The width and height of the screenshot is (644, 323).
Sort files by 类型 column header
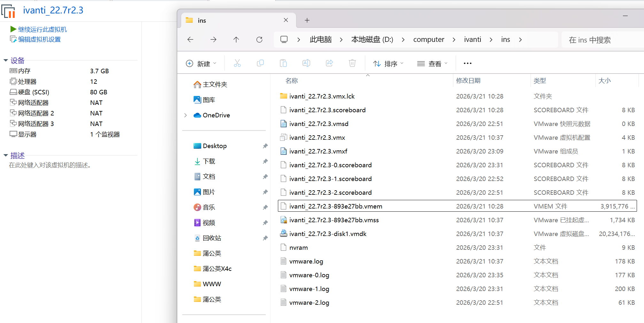[x=540, y=81]
